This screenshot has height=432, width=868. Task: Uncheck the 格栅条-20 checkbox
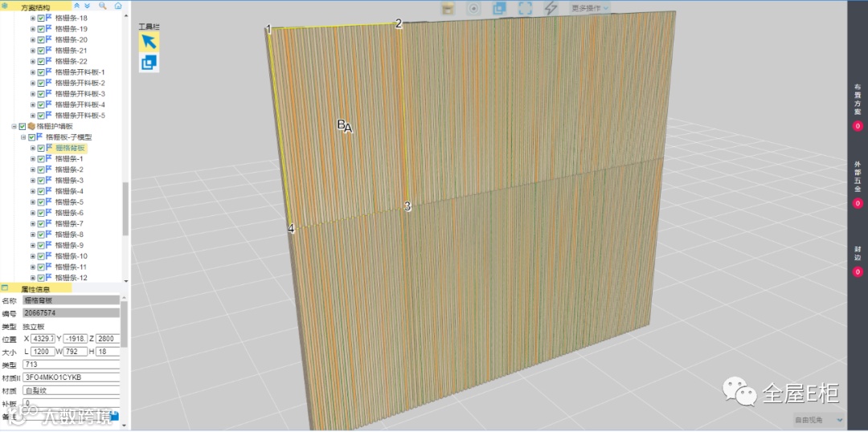(41, 39)
